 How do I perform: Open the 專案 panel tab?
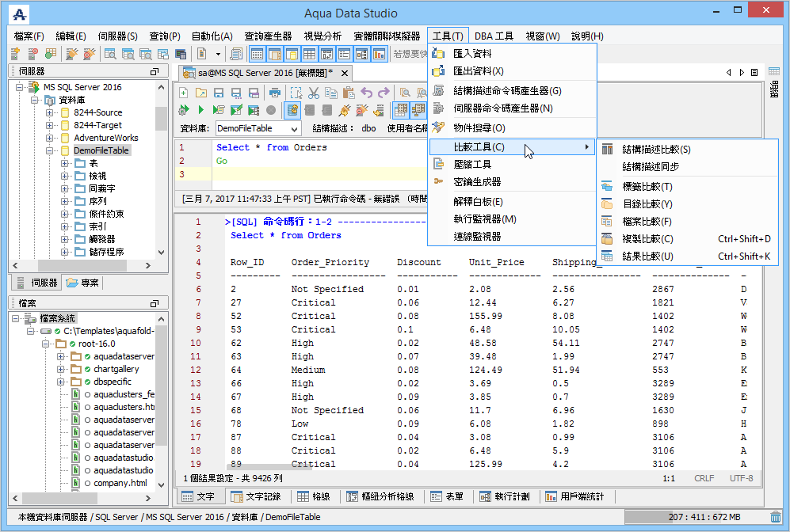(x=82, y=283)
